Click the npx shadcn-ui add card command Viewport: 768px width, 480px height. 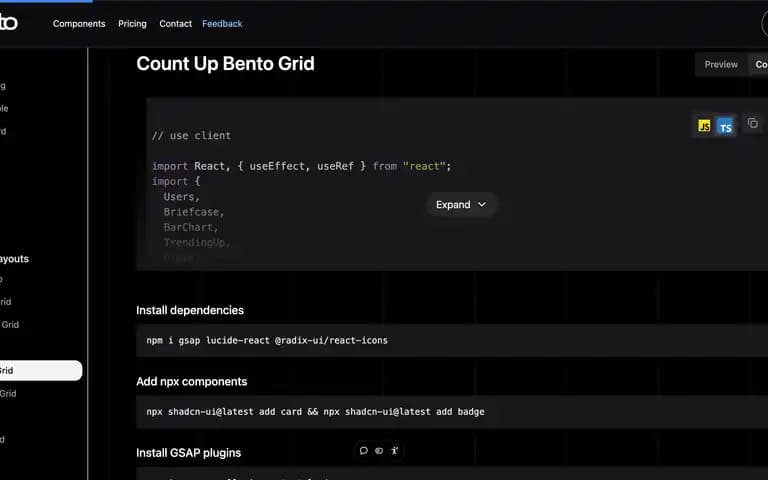[315, 412]
